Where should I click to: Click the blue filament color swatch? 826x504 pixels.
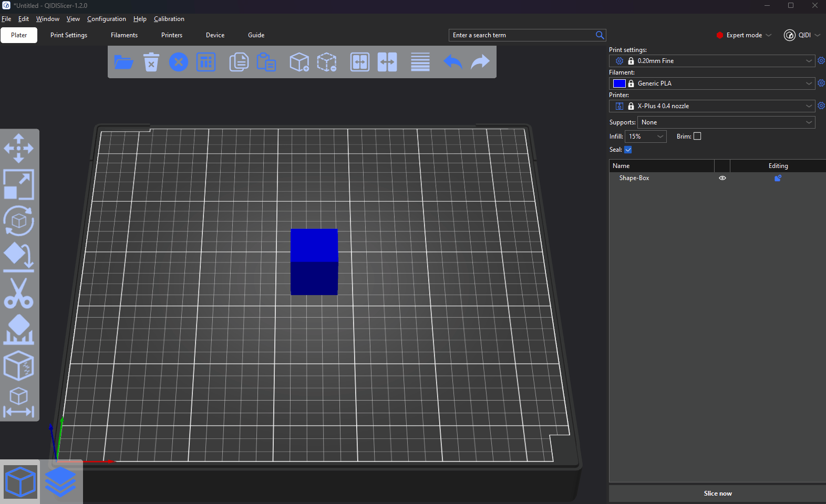click(x=619, y=83)
